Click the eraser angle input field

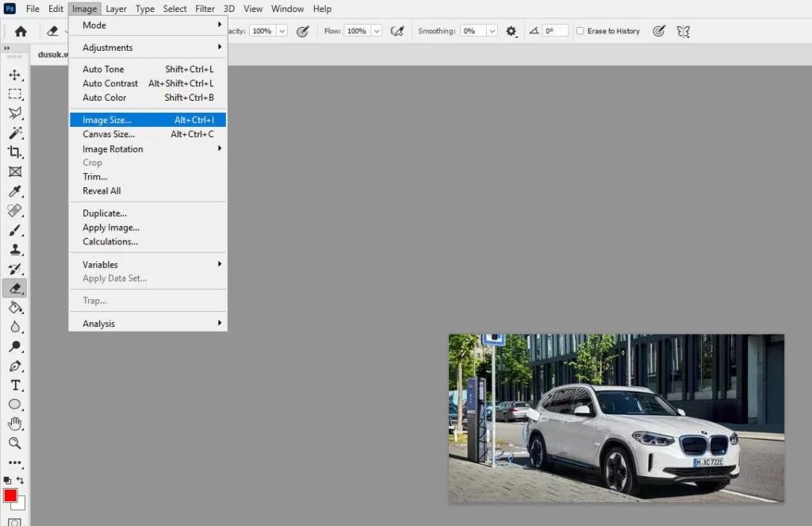click(555, 31)
